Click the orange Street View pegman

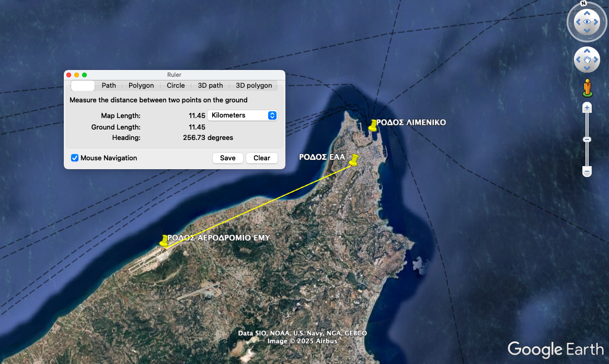(587, 88)
